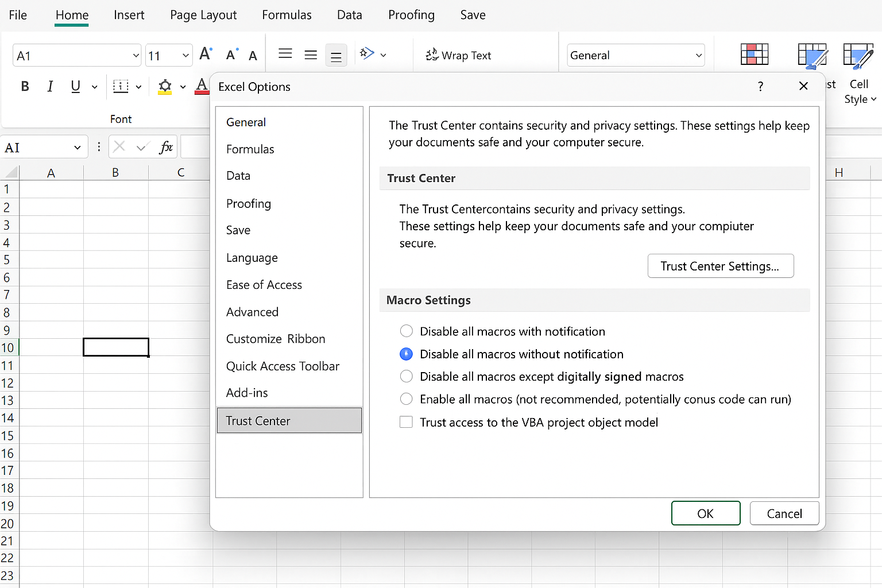Click the selected cell B10

pyautogui.click(x=116, y=347)
